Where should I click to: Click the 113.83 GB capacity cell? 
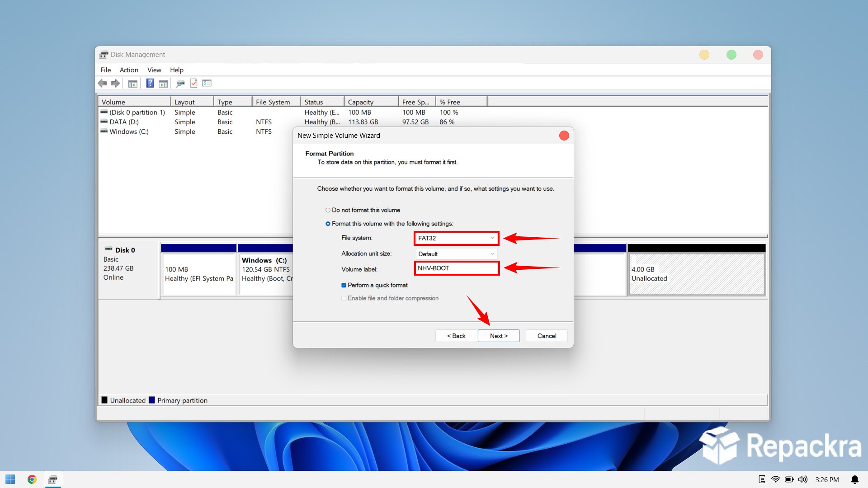pyautogui.click(x=363, y=122)
